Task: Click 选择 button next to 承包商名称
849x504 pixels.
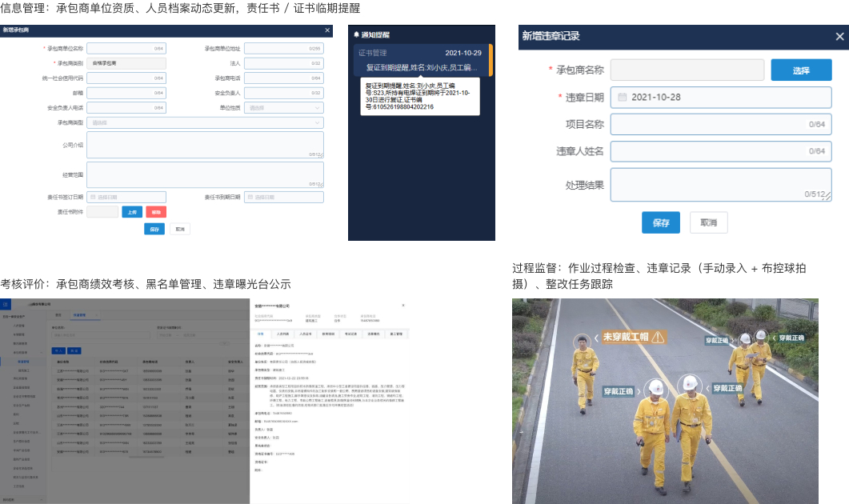Action: tap(801, 70)
